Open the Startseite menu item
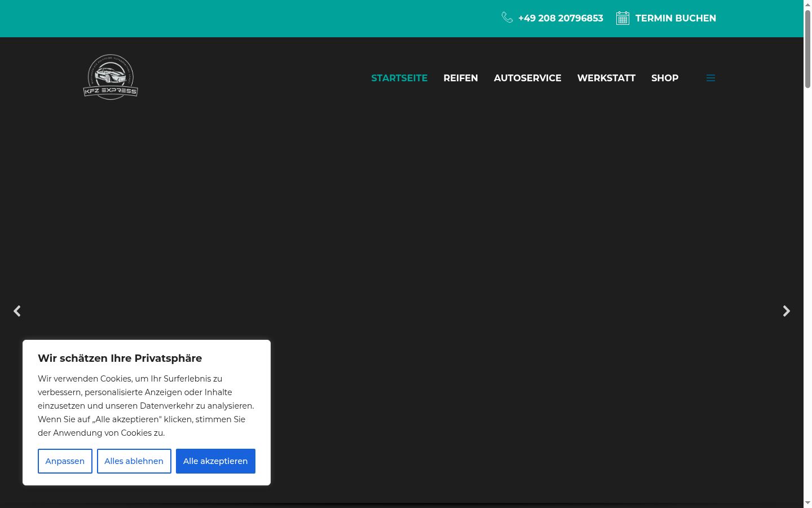Viewport: 812px width, 508px height. pos(399,78)
